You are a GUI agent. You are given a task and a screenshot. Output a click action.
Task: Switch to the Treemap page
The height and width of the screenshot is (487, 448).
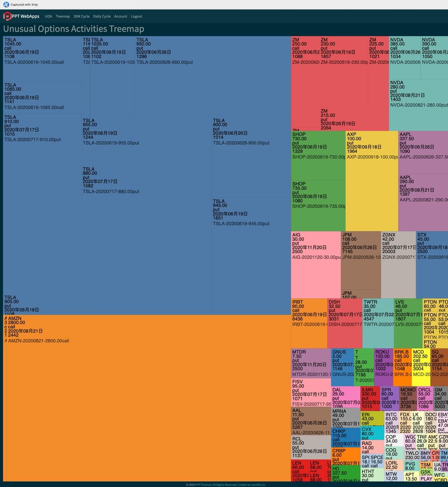click(63, 16)
